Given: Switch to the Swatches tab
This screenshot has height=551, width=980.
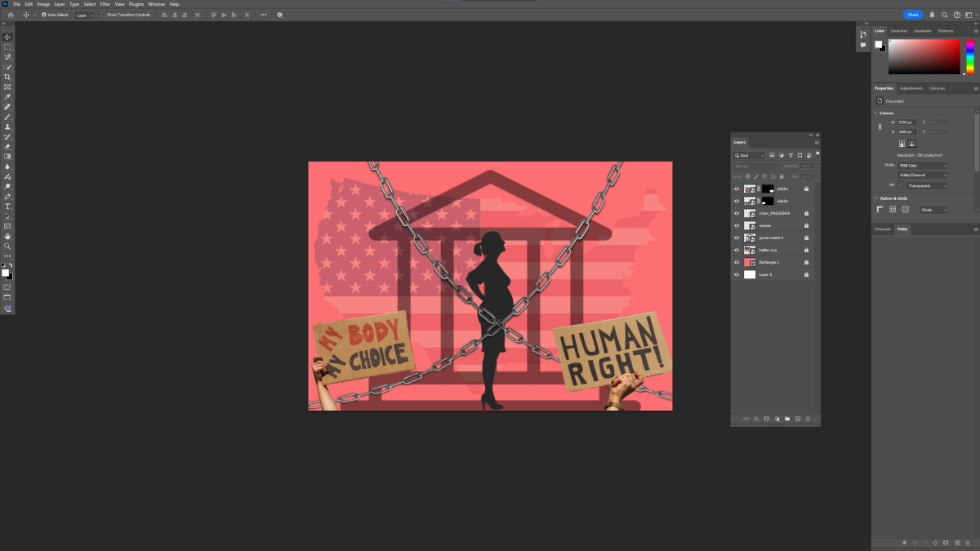Looking at the screenshot, I should point(898,31).
